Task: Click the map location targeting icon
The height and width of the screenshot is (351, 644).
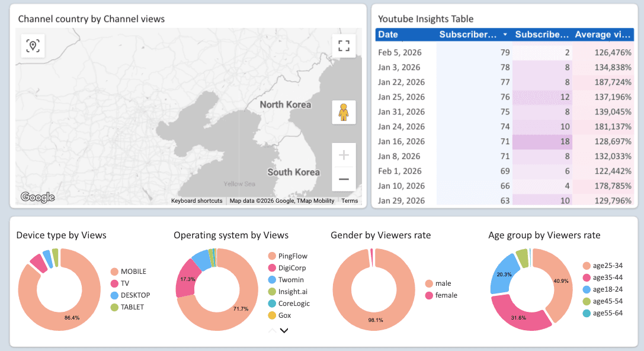Action: point(33,46)
